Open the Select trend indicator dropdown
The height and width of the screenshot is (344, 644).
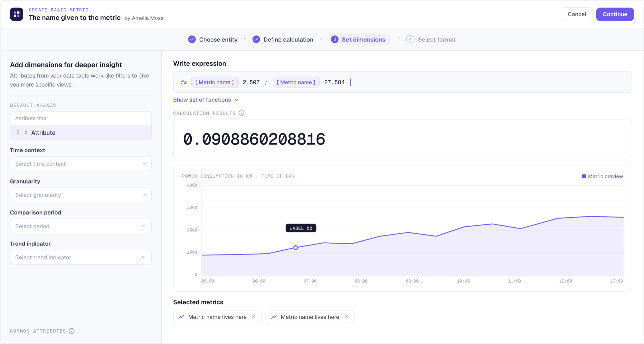pyautogui.click(x=81, y=257)
